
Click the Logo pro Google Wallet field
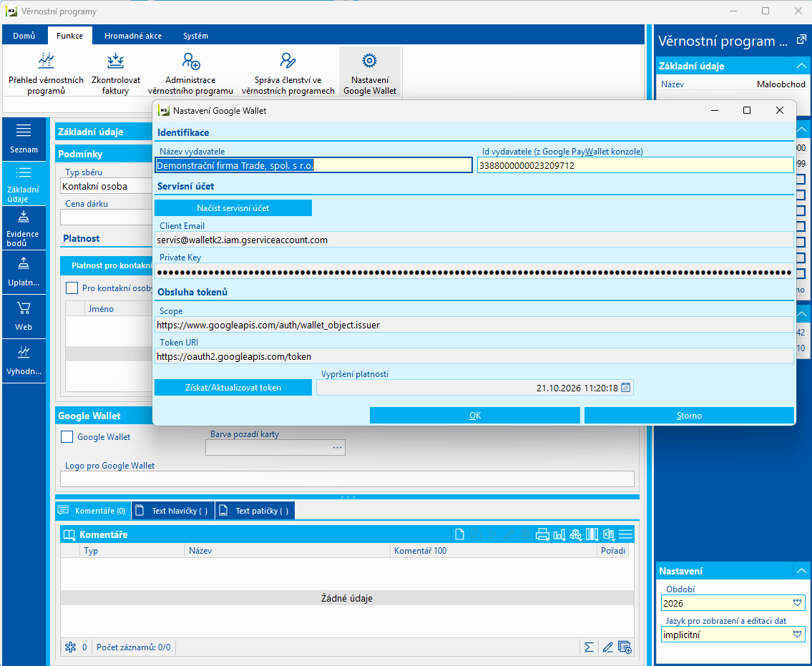(347, 479)
